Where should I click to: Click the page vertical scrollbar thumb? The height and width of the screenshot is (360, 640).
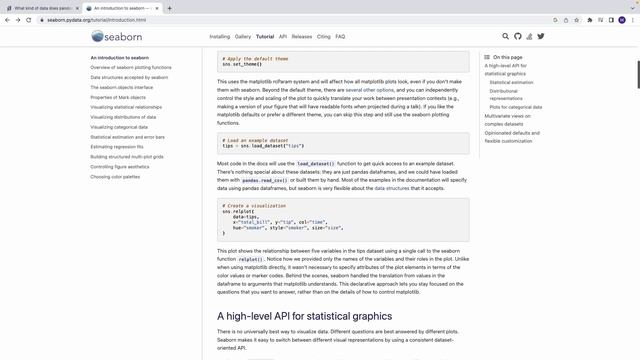(x=638, y=74)
